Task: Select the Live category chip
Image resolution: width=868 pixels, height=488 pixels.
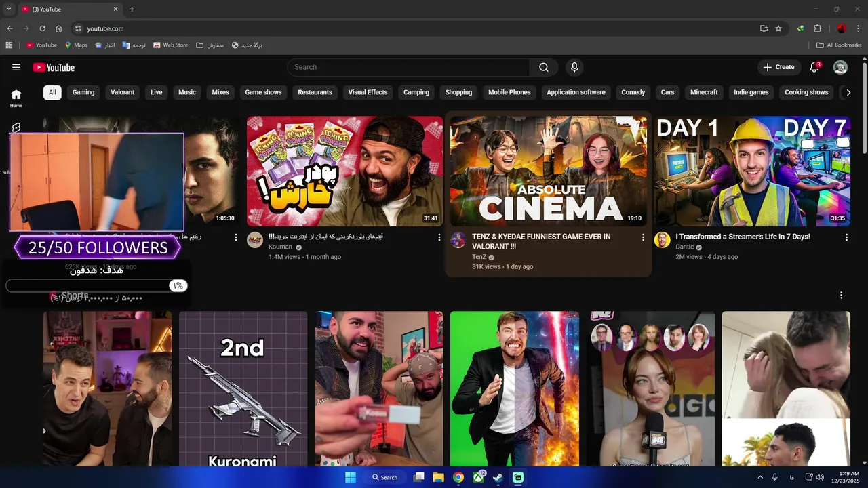Action: coord(157,92)
